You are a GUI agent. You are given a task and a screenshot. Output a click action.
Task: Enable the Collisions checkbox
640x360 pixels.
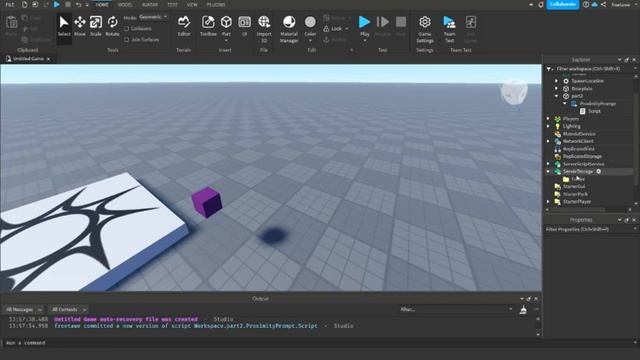coord(127,29)
